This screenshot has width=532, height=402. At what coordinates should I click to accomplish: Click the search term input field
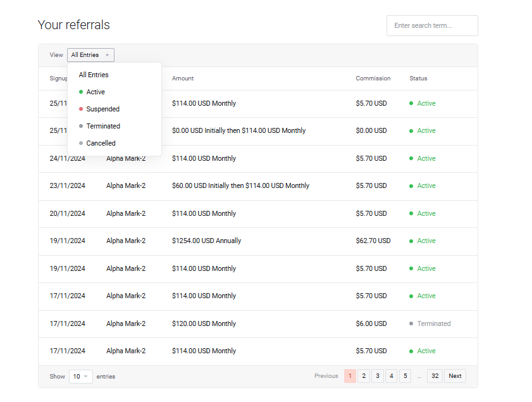point(431,25)
